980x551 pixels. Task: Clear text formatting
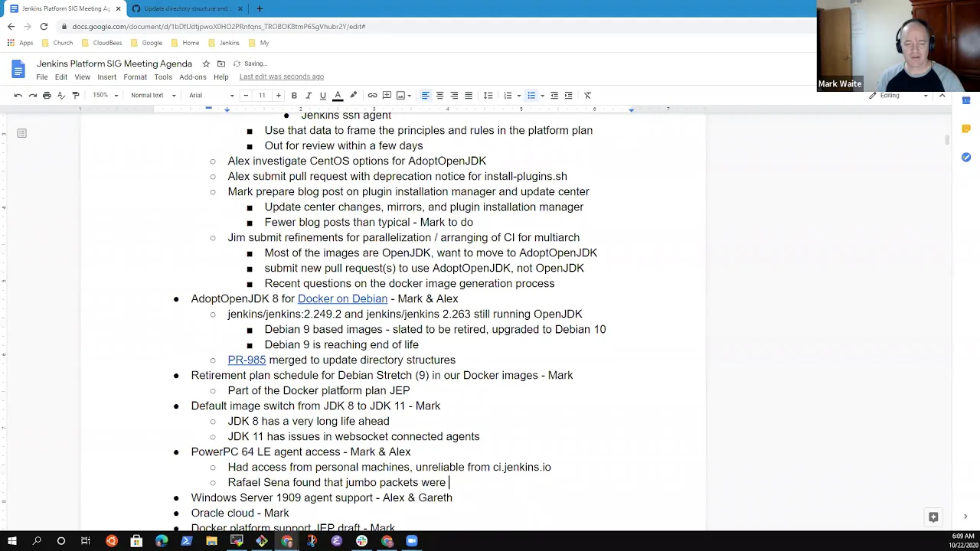point(587,96)
